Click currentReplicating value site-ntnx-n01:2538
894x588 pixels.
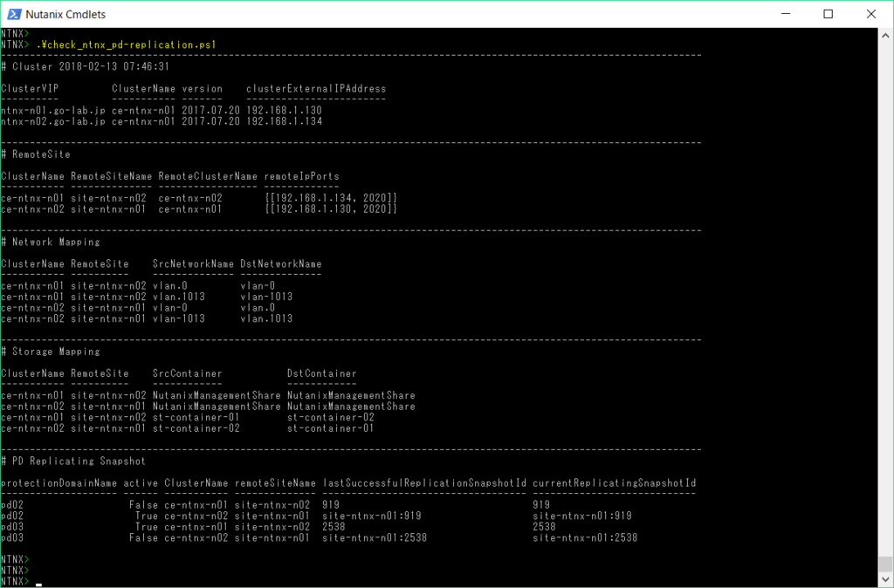[585, 537]
